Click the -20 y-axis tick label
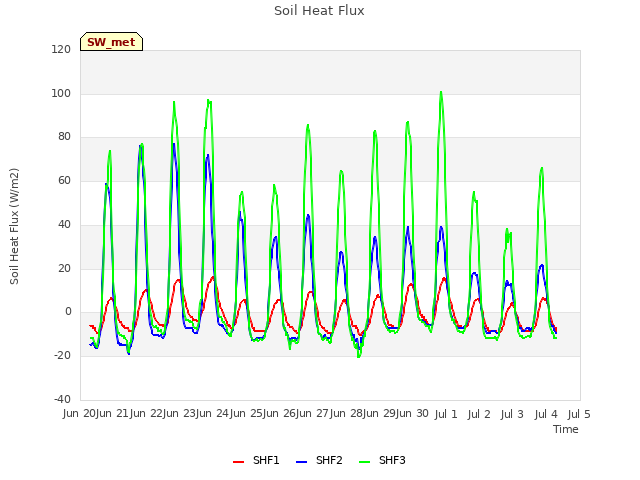Image resolution: width=640 pixels, height=480 pixels. (62, 356)
